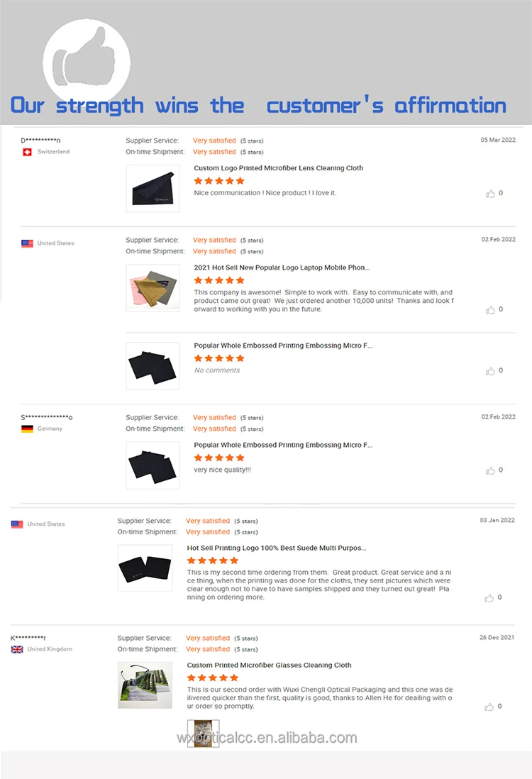Click the large thumbs-up banner graphic
Viewport: 532px width, 779px height.
[87, 61]
